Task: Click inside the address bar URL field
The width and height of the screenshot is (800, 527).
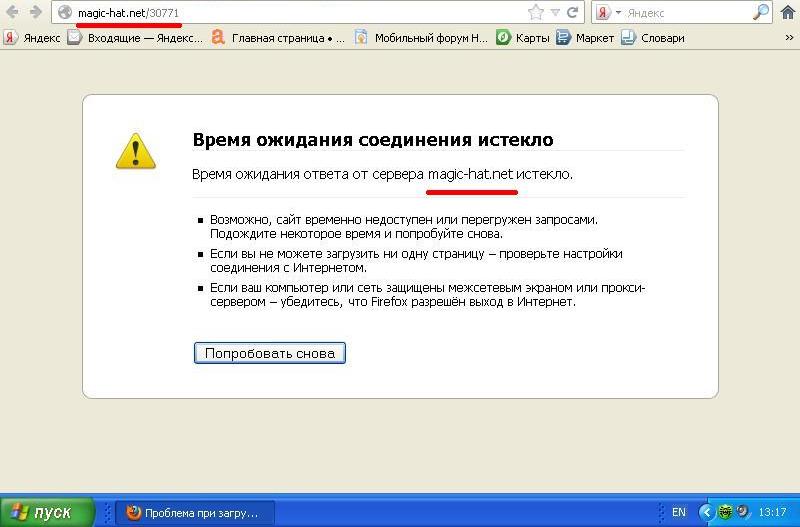Action: pyautogui.click(x=300, y=13)
